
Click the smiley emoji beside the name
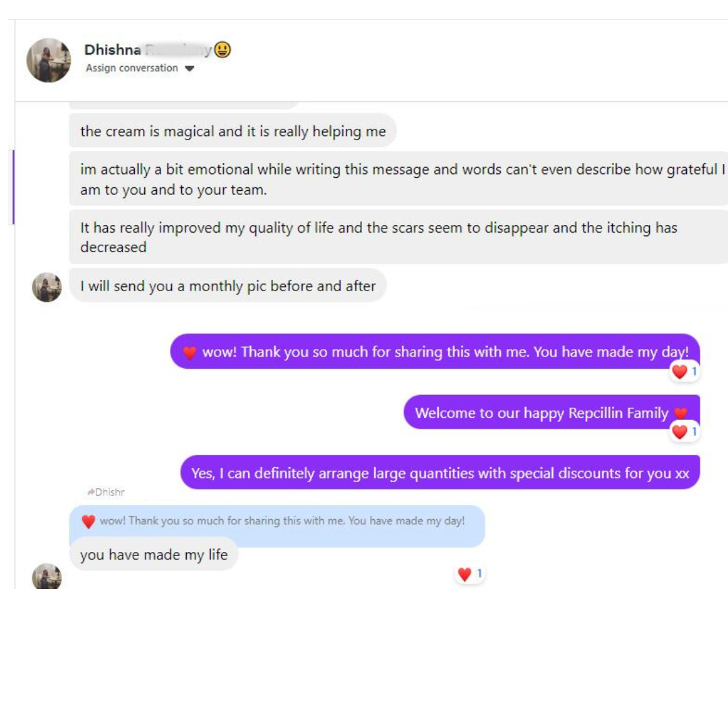(222, 49)
